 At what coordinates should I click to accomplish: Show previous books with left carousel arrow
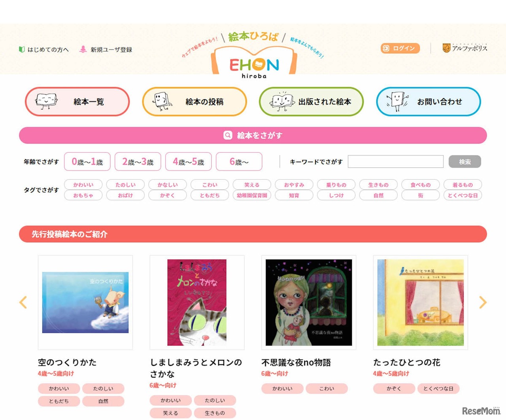[23, 303]
